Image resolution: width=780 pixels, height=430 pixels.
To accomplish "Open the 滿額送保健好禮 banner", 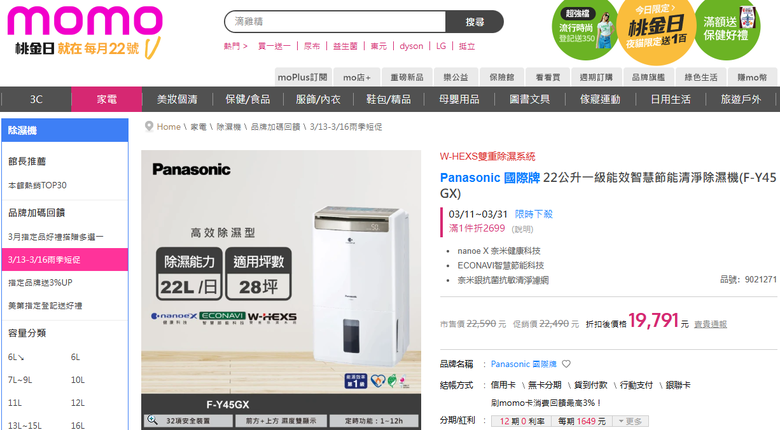I will pos(727,29).
